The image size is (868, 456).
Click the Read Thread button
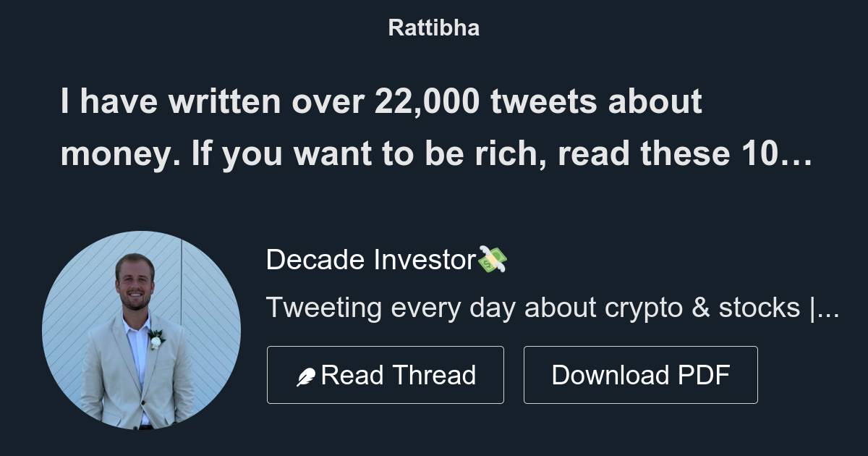(x=386, y=374)
